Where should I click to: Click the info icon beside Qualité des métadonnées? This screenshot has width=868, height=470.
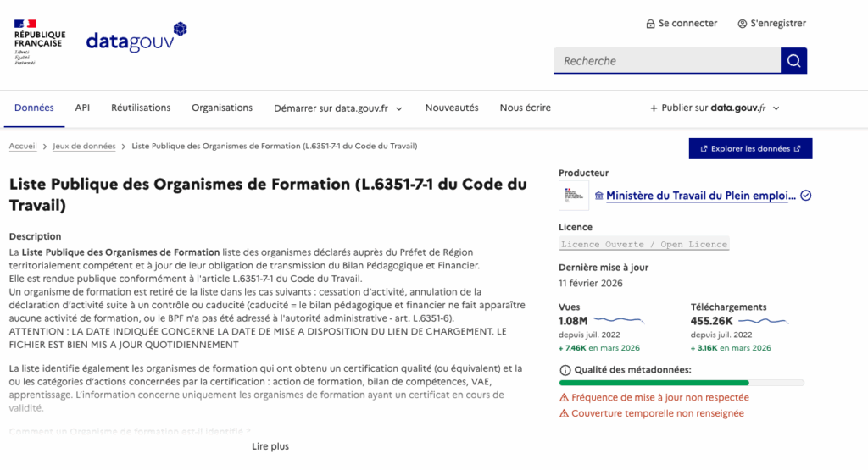click(x=565, y=370)
